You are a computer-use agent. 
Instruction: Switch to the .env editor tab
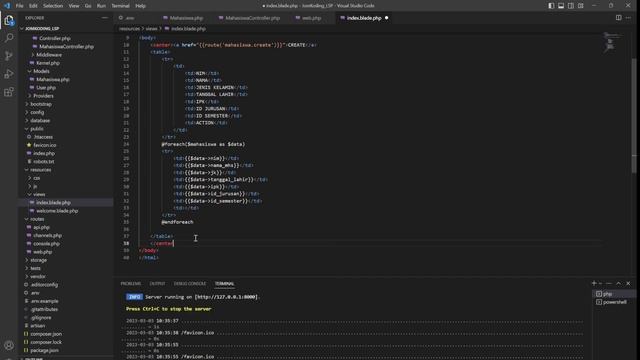(x=129, y=18)
